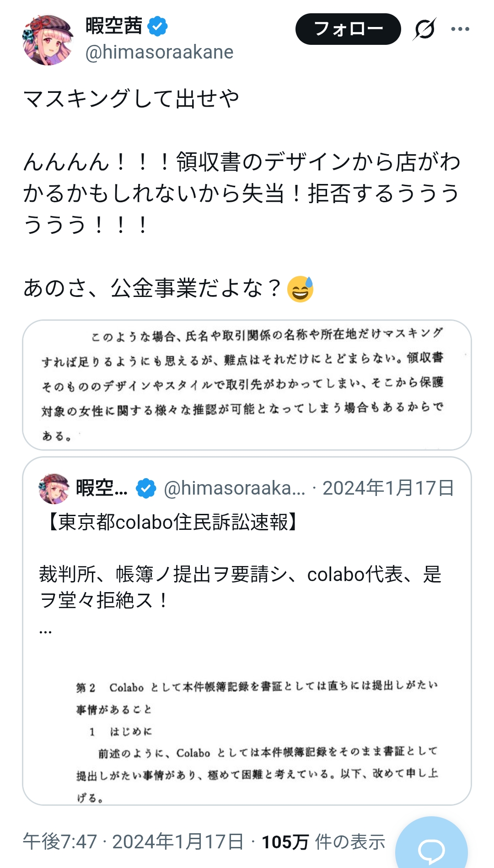Open the @himasoraakane handle at top
This screenshot has width=494, height=868.
click(159, 52)
